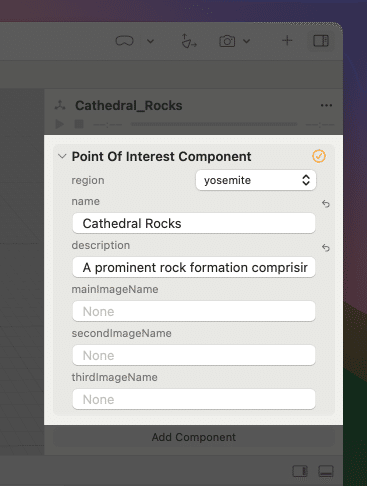Click the description field text
367x486 pixels.
click(x=194, y=267)
